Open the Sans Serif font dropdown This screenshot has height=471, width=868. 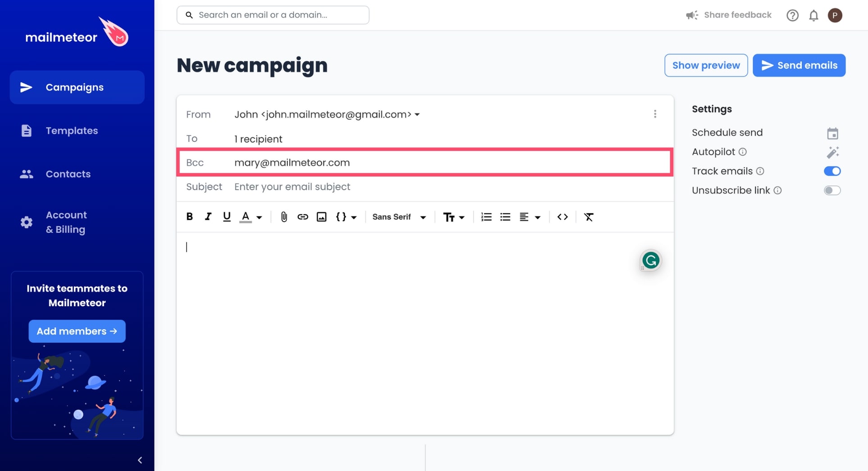pyautogui.click(x=399, y=217)
